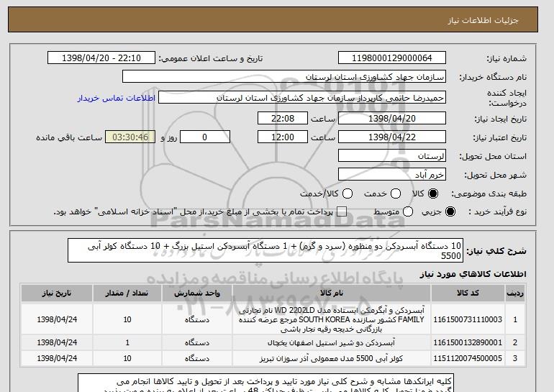Click the remaining time countdown 03:30:46
The image size is (554, 392).
coord(130,137)
